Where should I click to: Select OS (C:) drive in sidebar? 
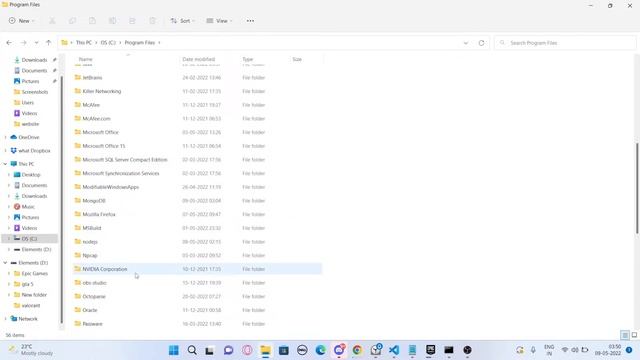[x=29, y=239]
